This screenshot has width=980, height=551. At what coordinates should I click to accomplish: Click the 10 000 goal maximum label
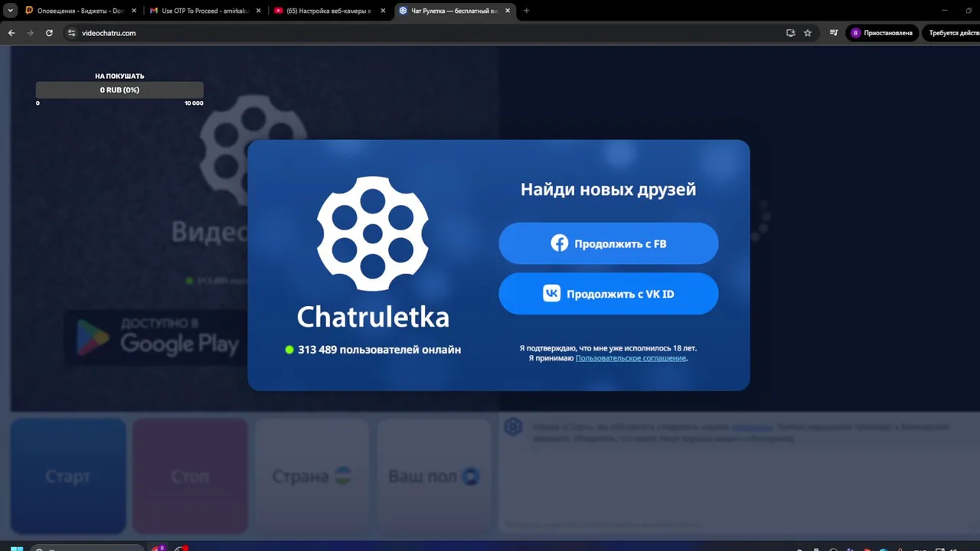[x=194, y=103]
